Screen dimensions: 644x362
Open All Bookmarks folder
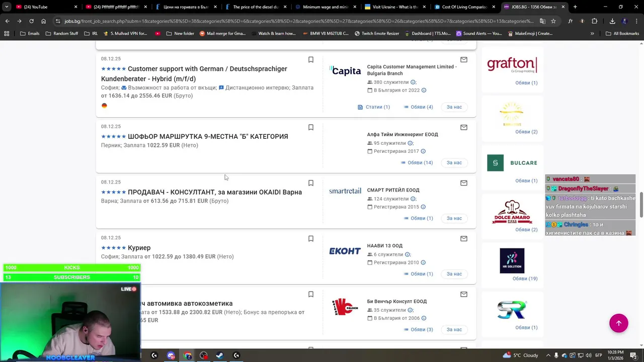click(622, 34)
